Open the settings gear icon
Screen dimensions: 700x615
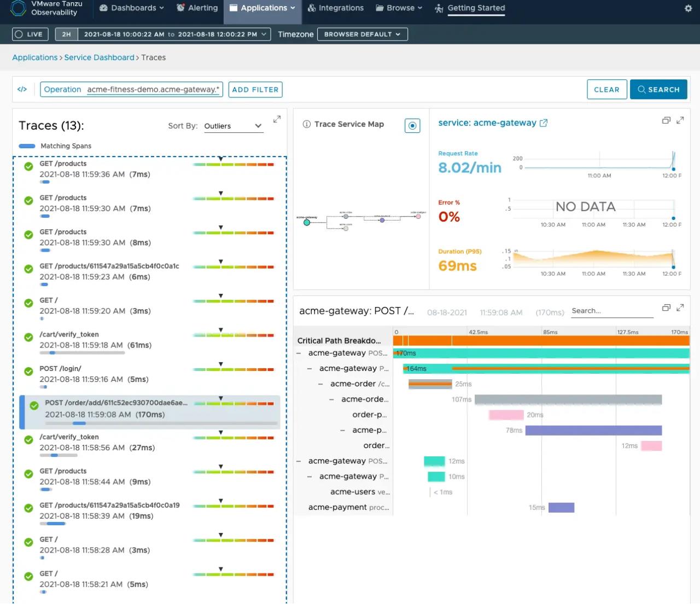pyautogui.click(x=688, y=8)
